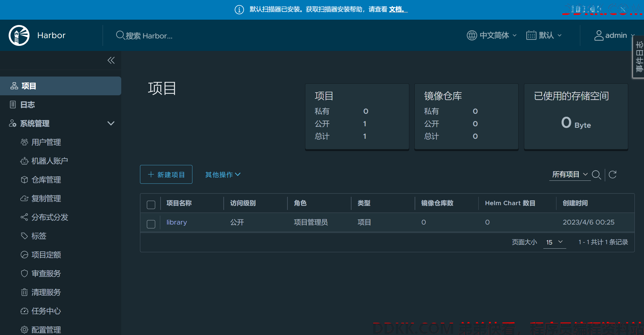Viewport: 644px width, 335px height.
Task: Open the 默认 theme dropdown
Action: [544, 35]
